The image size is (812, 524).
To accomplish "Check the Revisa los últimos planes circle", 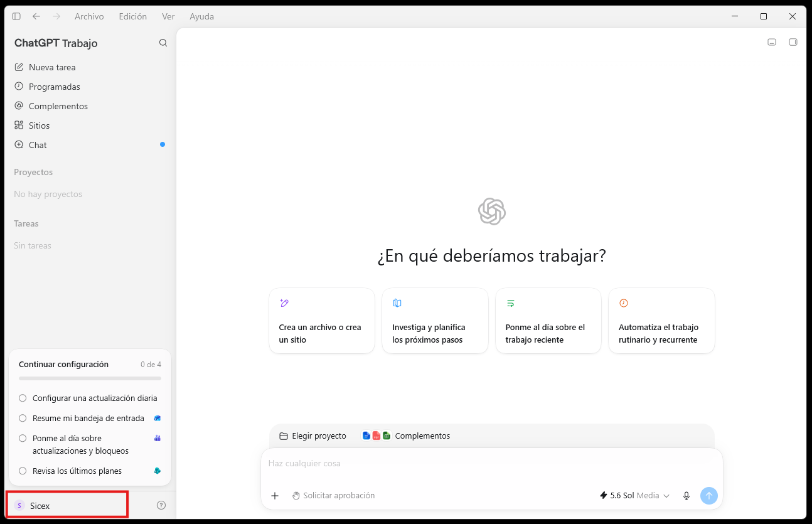I will click(x=23, y=471).
